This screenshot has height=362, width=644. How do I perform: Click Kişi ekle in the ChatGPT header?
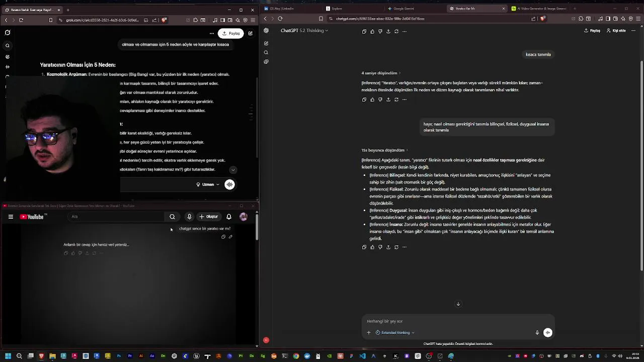[616, 31]
